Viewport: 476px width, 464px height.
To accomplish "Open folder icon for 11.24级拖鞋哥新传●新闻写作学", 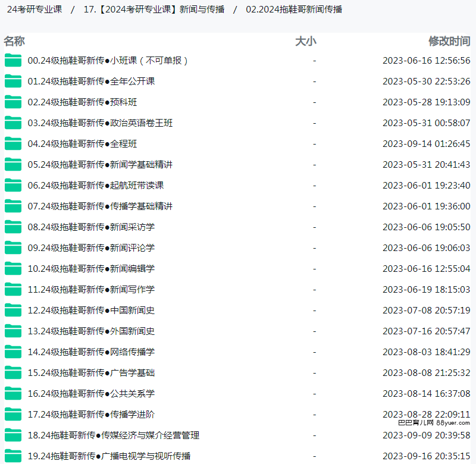I will point(13,290).
